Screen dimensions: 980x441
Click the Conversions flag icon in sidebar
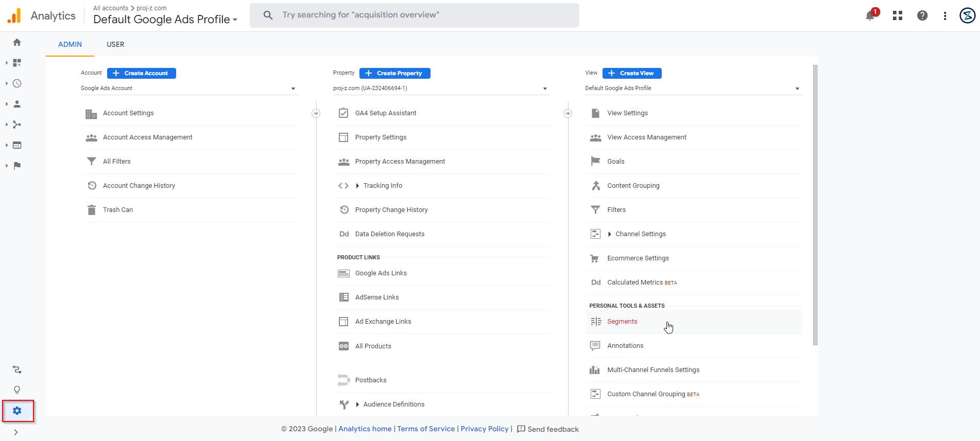pos(17,166)
